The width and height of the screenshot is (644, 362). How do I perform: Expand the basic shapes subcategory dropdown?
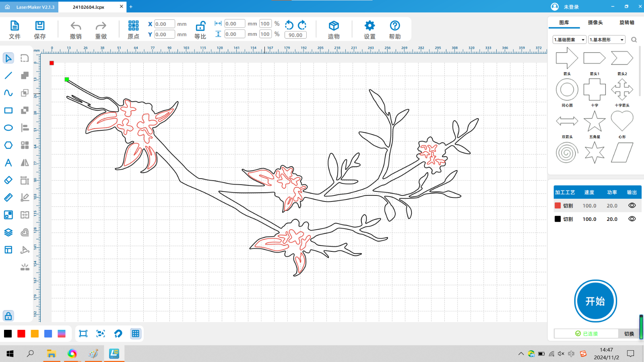point(607,39)
